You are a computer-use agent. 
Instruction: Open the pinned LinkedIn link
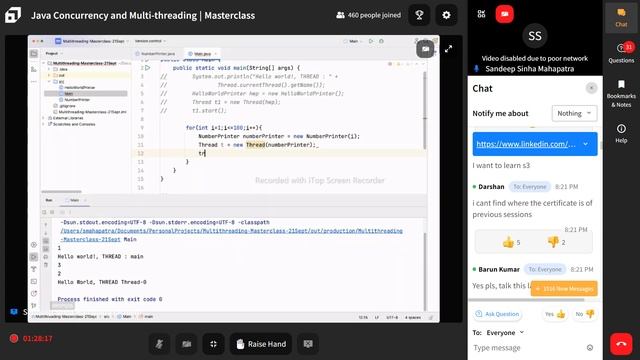tap(526, 144)
